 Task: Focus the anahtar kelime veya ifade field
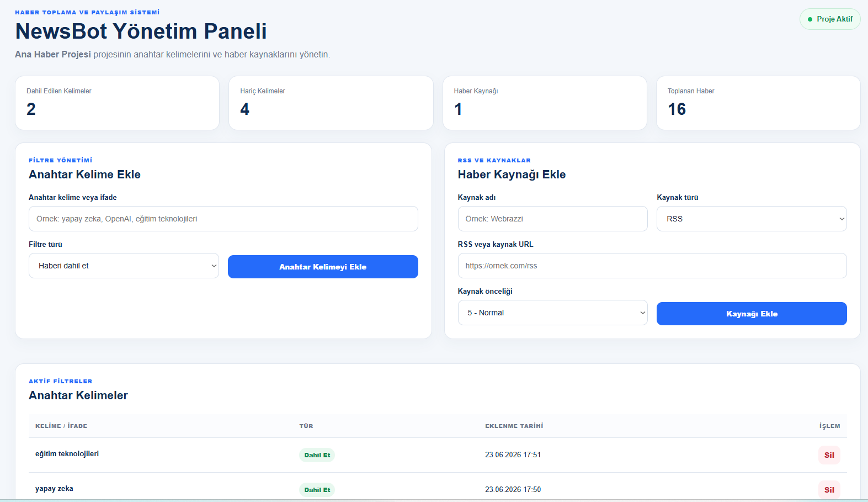coord(223,219)
